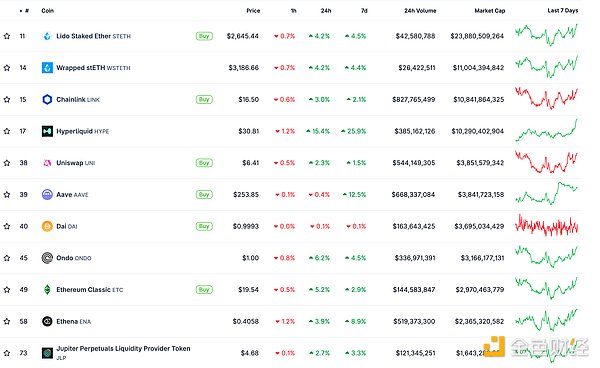Click the Uniswap unicorn logo icon
The image size is (600, 368).
(x=47, y=163)
